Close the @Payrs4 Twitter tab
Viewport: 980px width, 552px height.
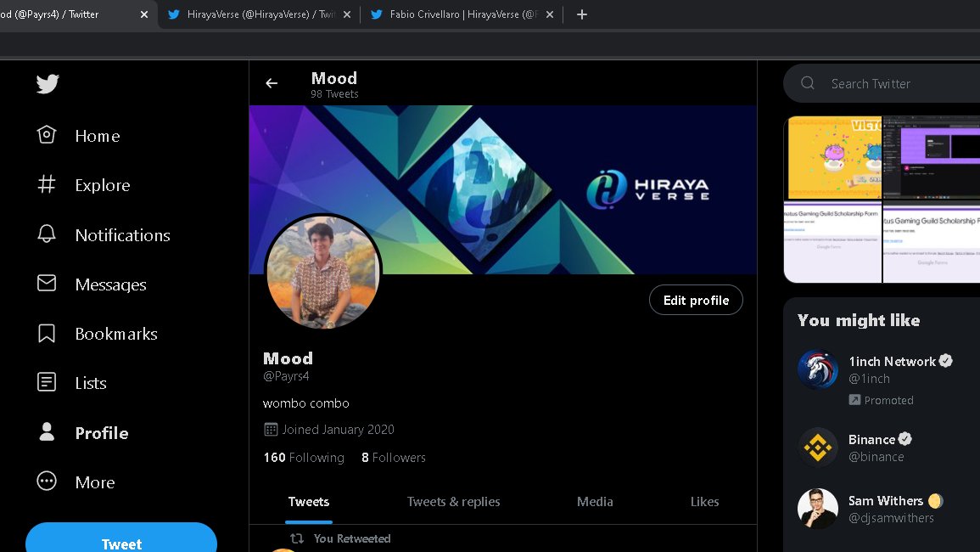point(144,14)
